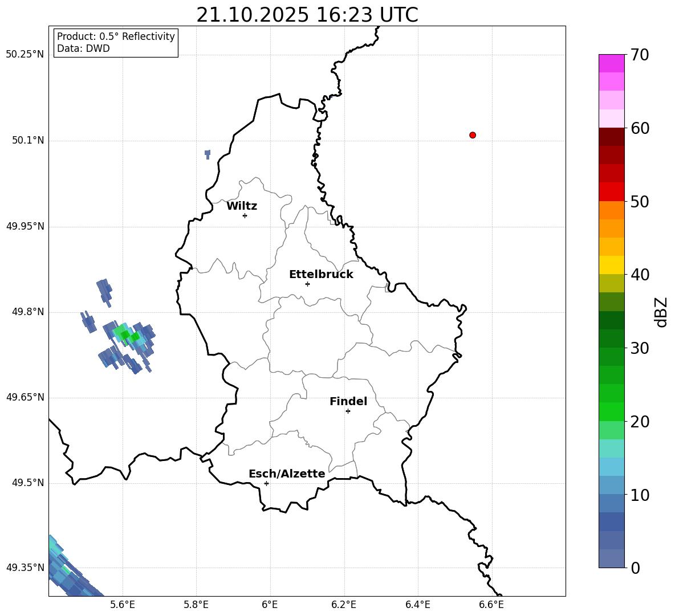675x616 pixels.
Task: Click the bright green 20 dBZ colorbar segment
Action: coord(612,411)
